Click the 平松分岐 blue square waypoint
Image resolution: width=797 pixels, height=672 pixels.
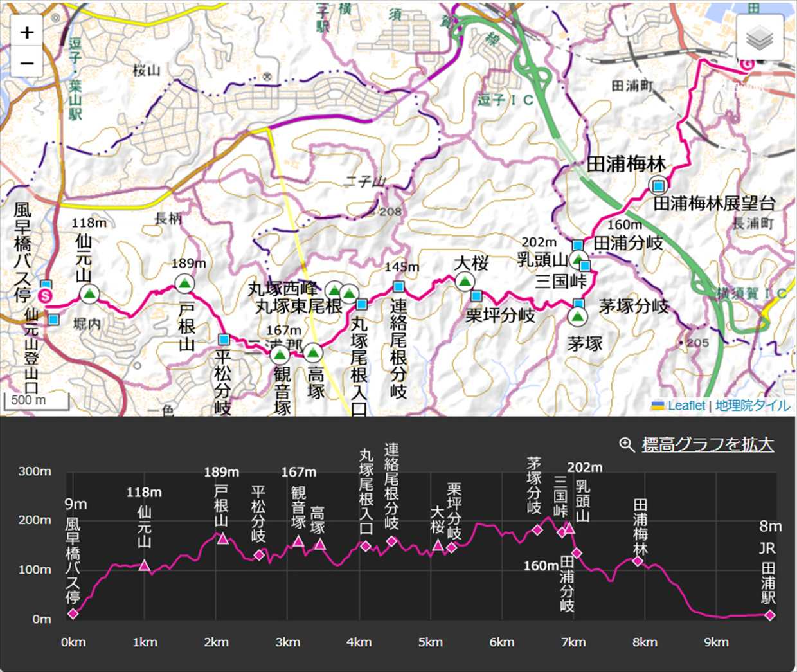[x=224, y=339]
